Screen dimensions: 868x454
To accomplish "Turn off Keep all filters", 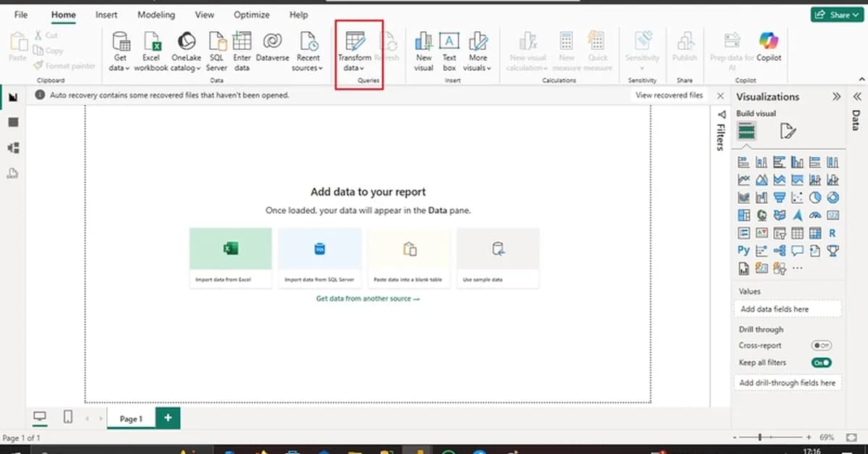I will coord(822,362).
